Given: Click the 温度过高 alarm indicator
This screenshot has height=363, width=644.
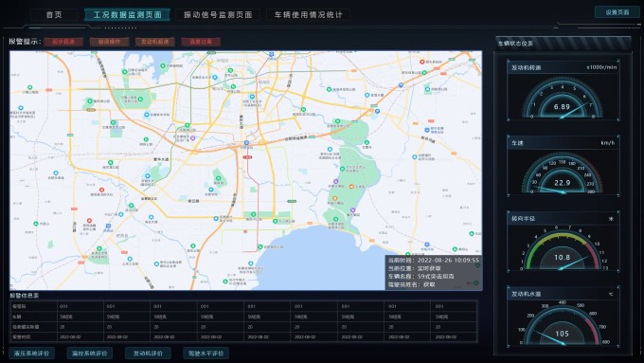Looking at the screenshot, I should (x=201, y=42).
